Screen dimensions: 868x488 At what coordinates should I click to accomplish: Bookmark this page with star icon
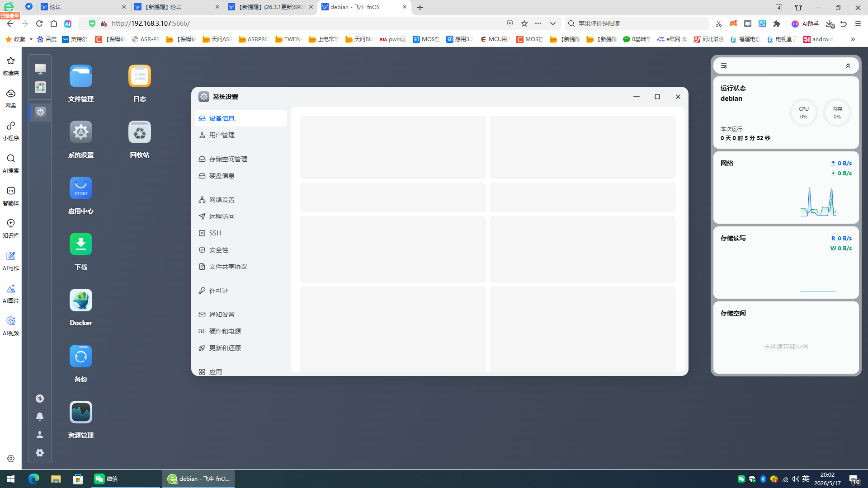[x=524, y=23]
